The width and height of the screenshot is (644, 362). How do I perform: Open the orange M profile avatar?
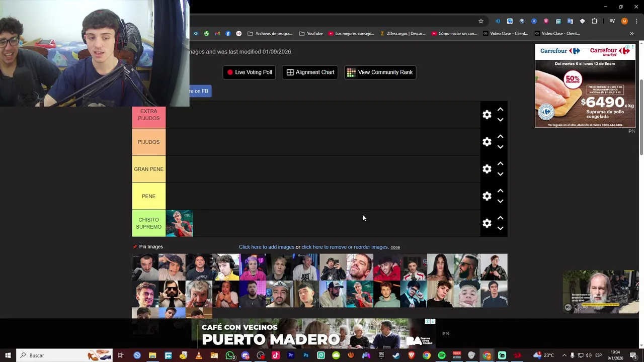[624, 21]
